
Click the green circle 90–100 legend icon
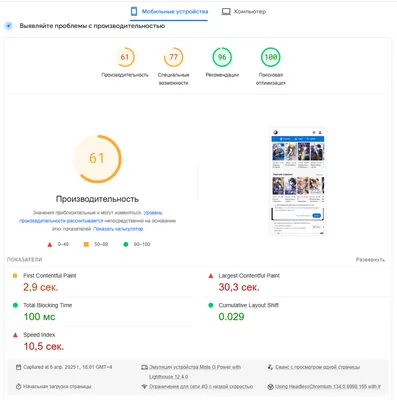point(126,244)
